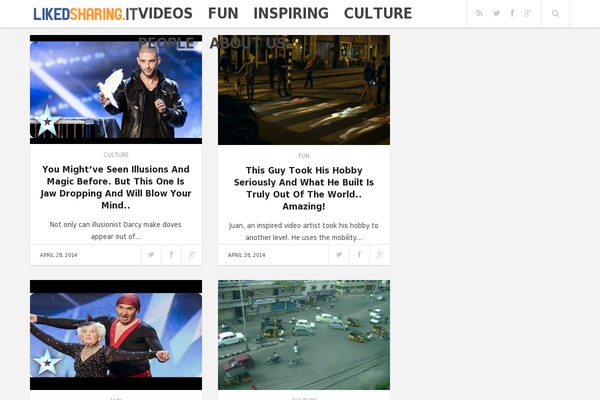The image size is (600, 400).
Task: Open the RSS feed icon in header
Action: [x=479, y=13]
